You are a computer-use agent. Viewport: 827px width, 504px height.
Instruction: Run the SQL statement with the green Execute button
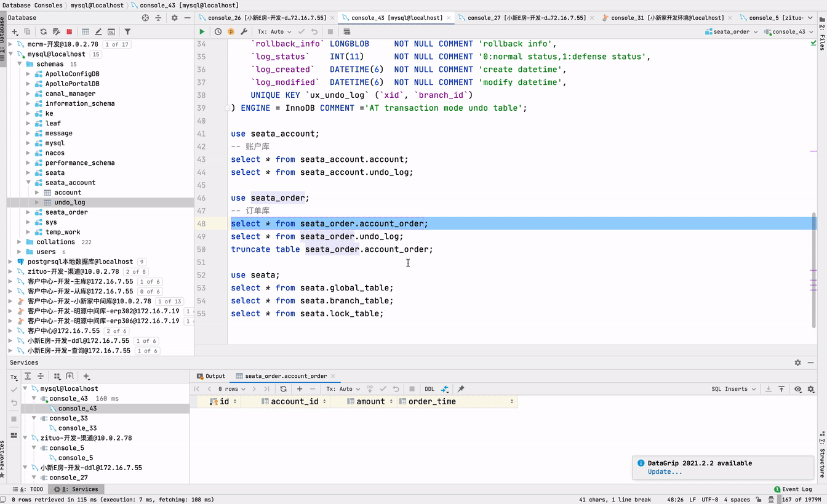coord(202,31)
